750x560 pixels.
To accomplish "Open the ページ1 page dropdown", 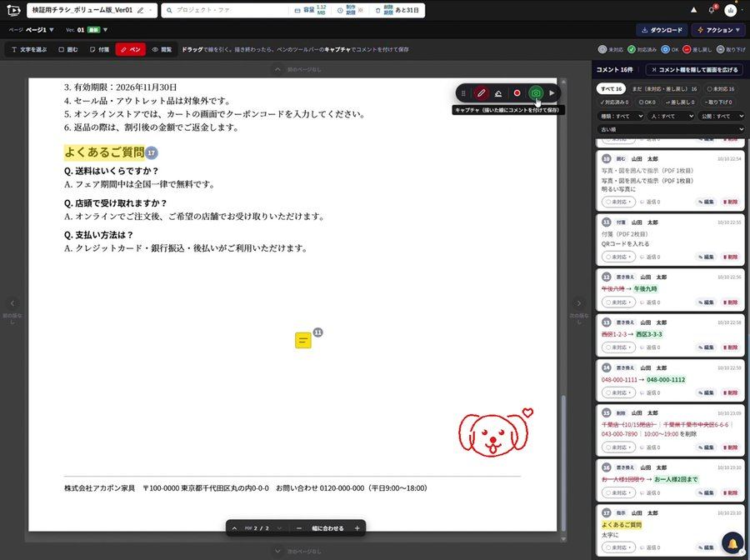I will (40, 30).
